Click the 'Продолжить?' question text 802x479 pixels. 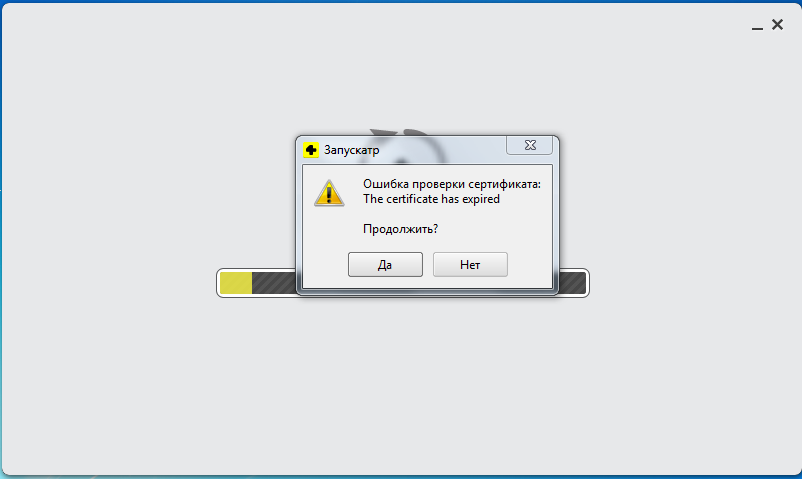(x=400, y=229)
